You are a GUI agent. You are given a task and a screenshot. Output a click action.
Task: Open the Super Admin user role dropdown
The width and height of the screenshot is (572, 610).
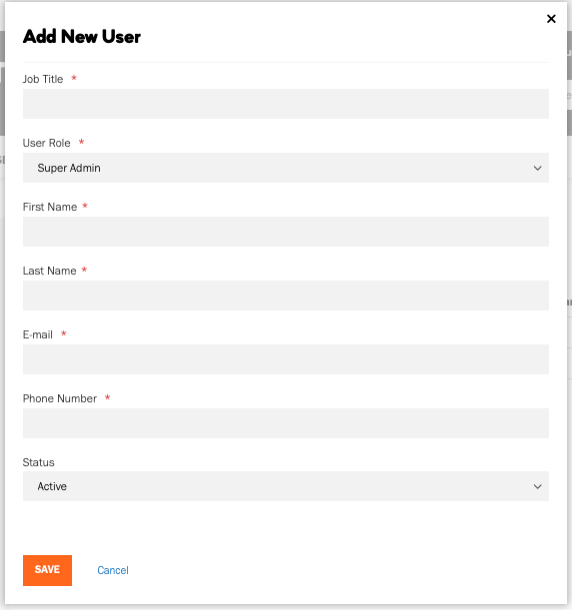(x=286, y=168)
